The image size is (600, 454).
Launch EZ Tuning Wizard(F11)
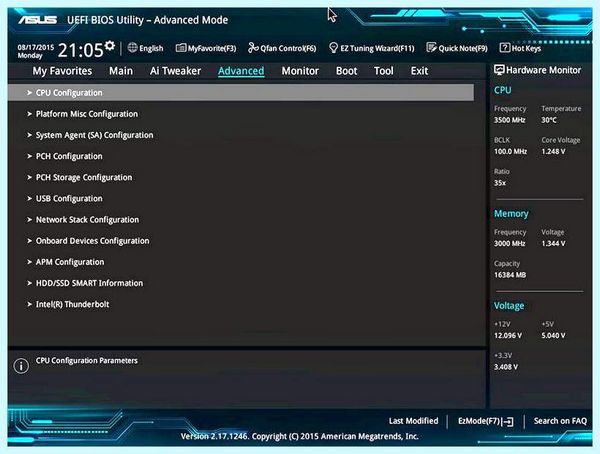click(x=372, y=48)
